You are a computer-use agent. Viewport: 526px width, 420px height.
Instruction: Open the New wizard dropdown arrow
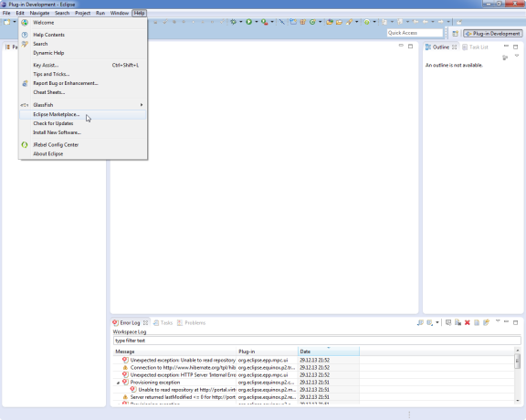[15, 22]
